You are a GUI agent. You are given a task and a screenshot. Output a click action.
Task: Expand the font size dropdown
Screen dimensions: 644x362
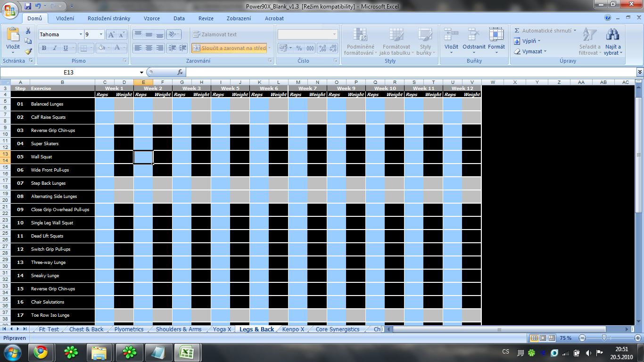(101, 35)
